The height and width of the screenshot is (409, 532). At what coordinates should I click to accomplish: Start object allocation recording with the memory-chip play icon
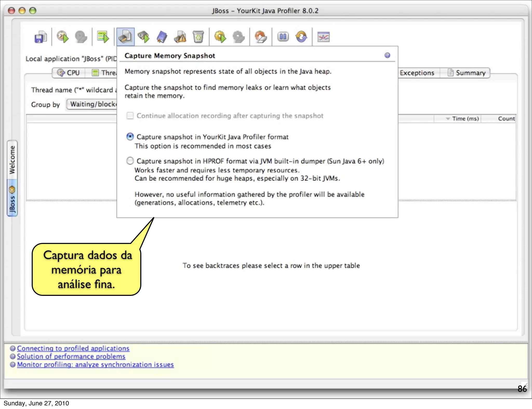(x=144, y=37)
